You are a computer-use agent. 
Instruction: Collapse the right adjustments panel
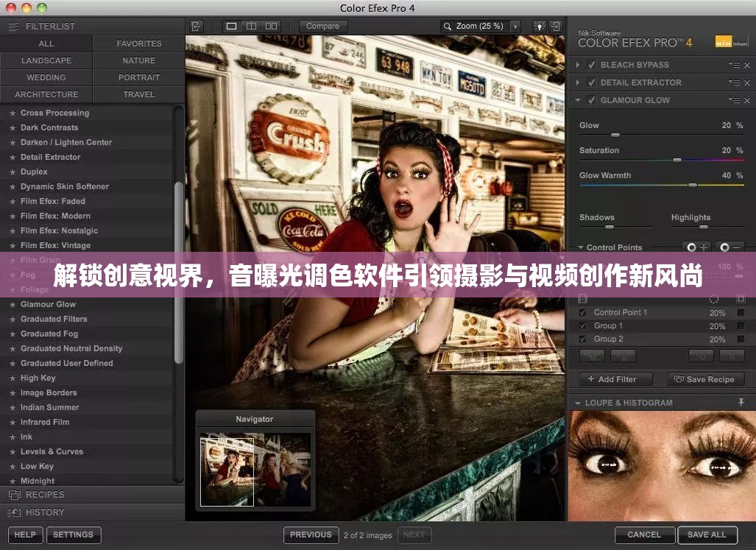[x=556, y=26]
